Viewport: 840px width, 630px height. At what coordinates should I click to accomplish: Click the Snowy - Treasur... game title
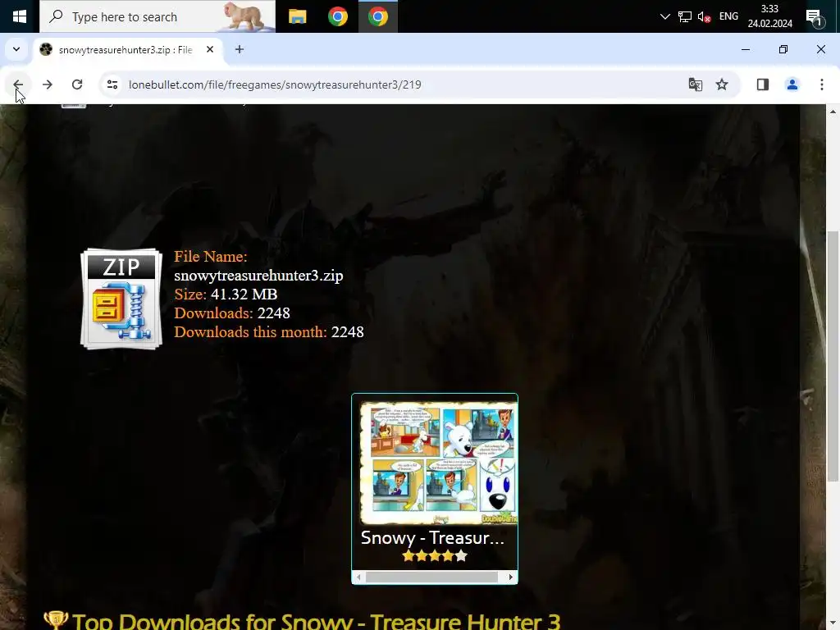pos(432,537)
